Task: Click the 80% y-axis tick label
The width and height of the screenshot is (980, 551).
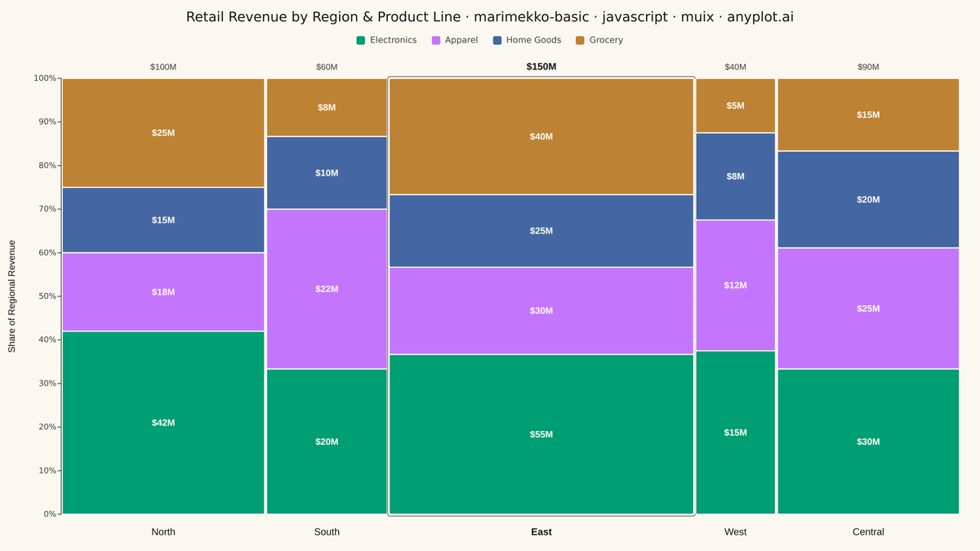Action: coord(47,166)
